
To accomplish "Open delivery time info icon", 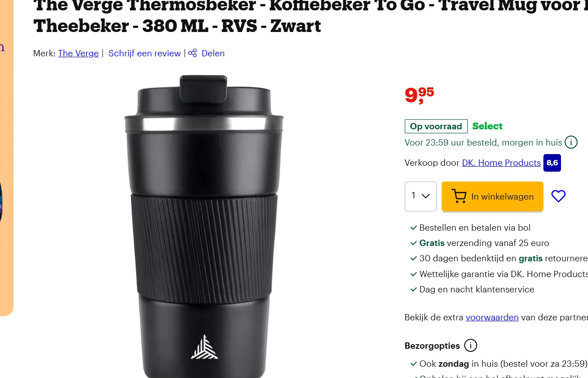I will [x=571, y=142].
